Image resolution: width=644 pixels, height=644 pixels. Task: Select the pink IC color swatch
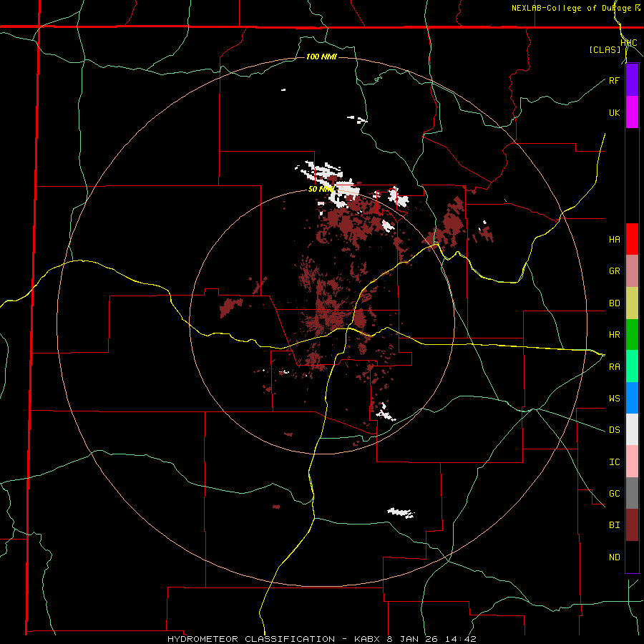coord(632,462)
